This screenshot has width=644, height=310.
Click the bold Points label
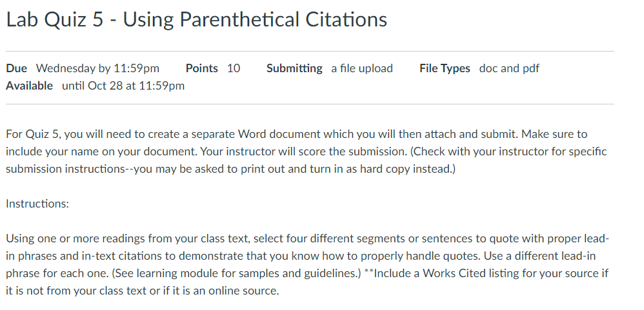(x=202, y=68)
